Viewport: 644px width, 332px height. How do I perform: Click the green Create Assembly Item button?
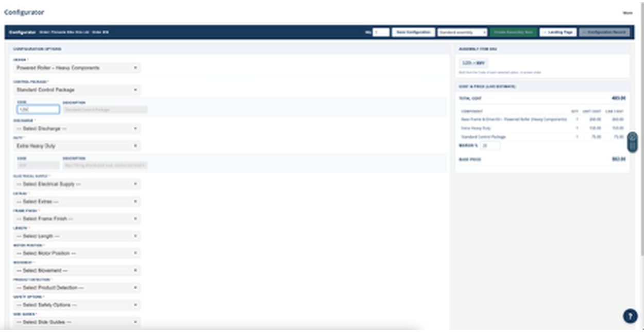pyautogui.click(x=513, y=32)
